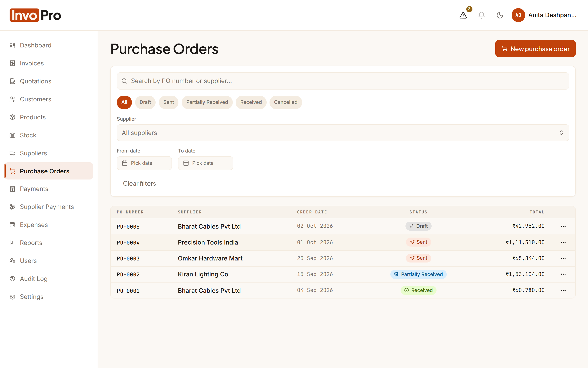Screen dimensions: 588x368
Task: Open Payments page from sidebar
Action: 49,189
